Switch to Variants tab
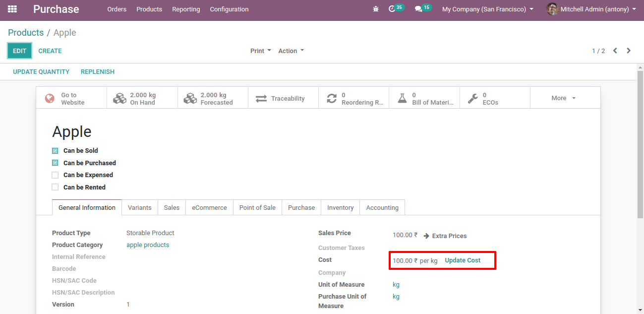 pos(140,207)
